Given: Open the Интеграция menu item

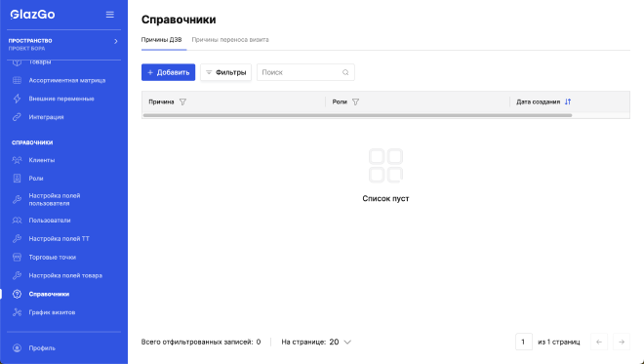Looking at the screenshot, I should [x=46, y=117].
